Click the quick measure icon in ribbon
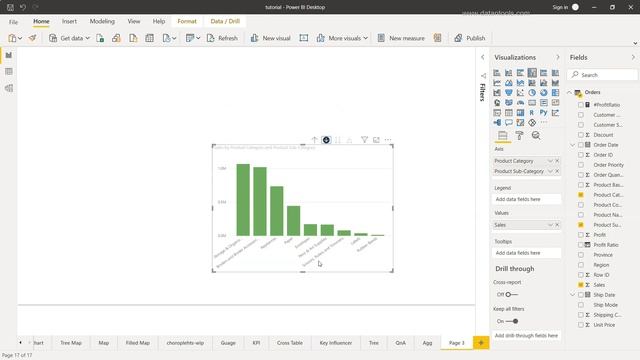This screenshot has width=640, height=360. click(438, 38)
